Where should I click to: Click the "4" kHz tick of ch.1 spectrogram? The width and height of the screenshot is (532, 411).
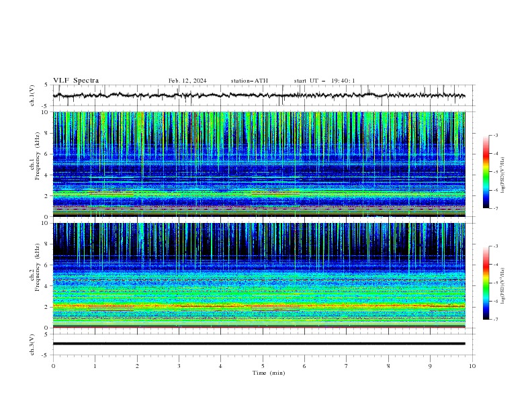(x=47, y=175)
